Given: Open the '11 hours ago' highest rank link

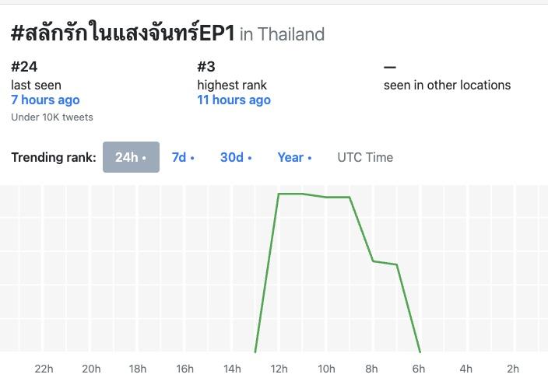Looking at the screenshot, I should click(x=234, y=100).
